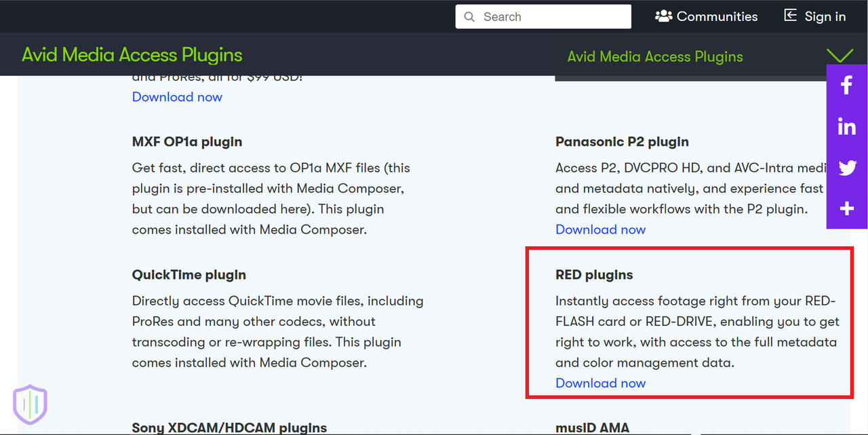Click the magnifier icon in search box
868x435 pixels.
(469, 17)
